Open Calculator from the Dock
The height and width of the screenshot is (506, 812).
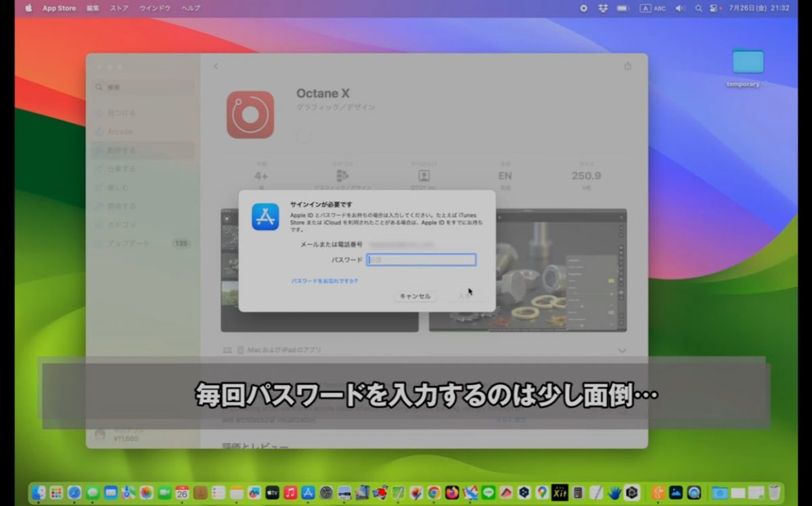click(x=577, y=492)
